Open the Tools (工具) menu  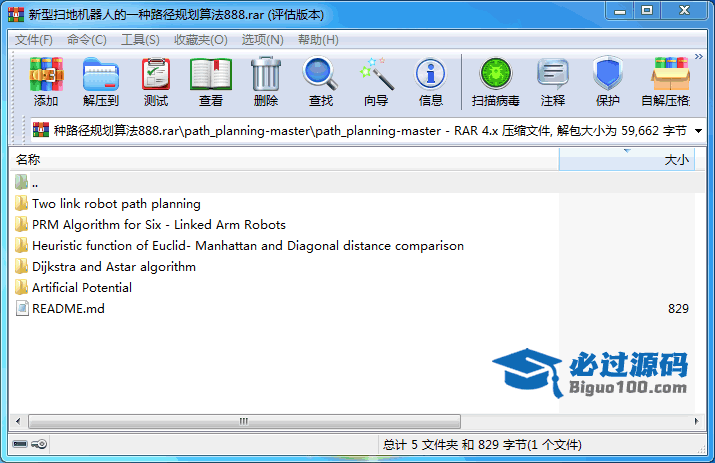click(x=140, y=40)
